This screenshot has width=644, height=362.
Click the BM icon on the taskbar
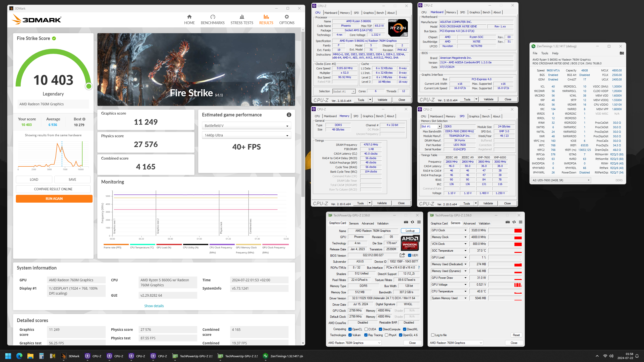coord(52,356)
